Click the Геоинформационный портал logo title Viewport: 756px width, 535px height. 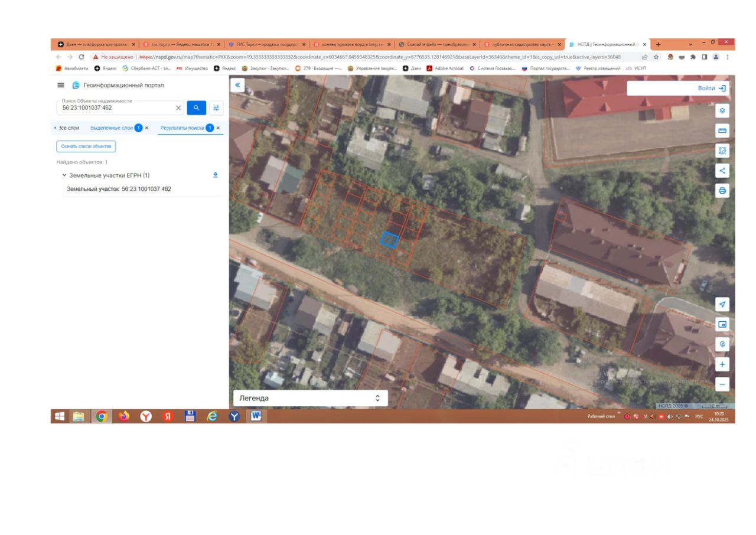coord(118,86)
